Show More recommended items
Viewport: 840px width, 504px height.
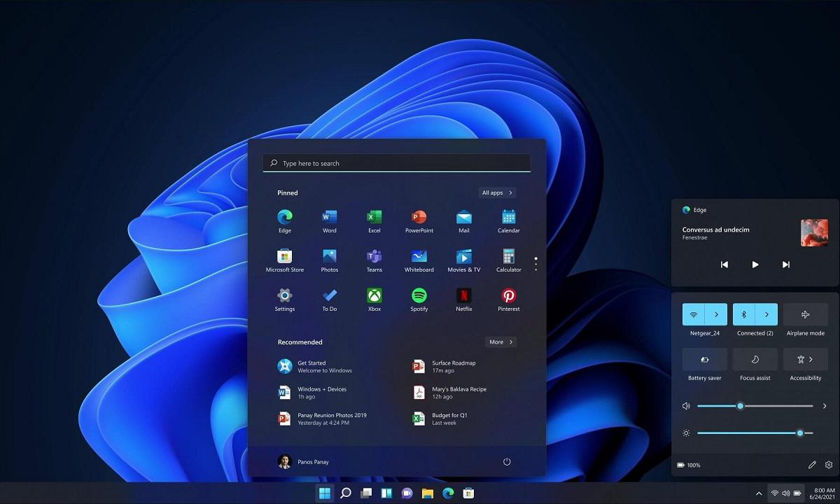pos(500,342)
